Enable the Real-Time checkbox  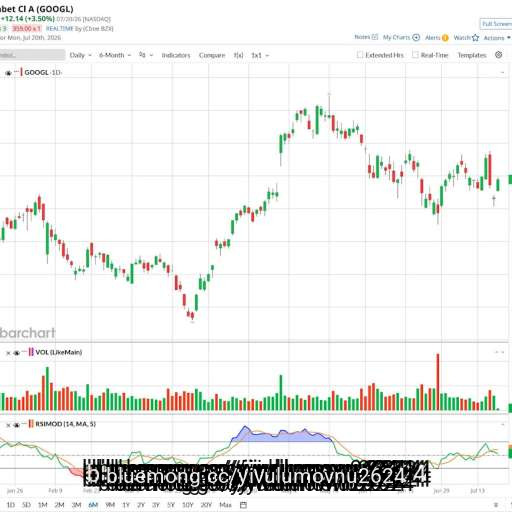coord(415,55)
